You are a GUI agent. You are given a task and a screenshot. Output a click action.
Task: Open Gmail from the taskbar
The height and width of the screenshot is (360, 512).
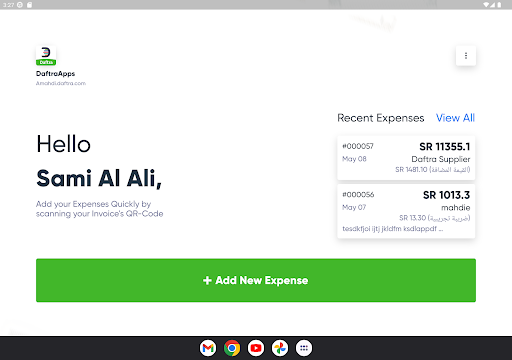[x=208, y=348]
